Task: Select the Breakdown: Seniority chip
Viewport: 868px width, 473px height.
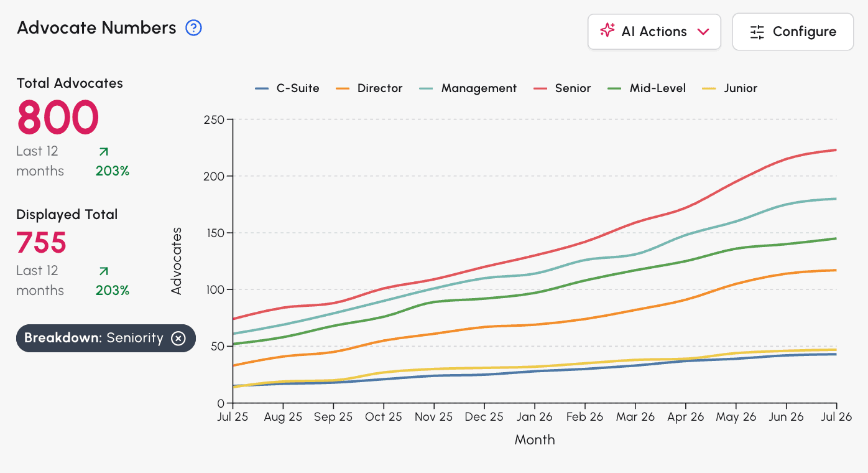Action: pyautogui.click(x=106, y=339)
